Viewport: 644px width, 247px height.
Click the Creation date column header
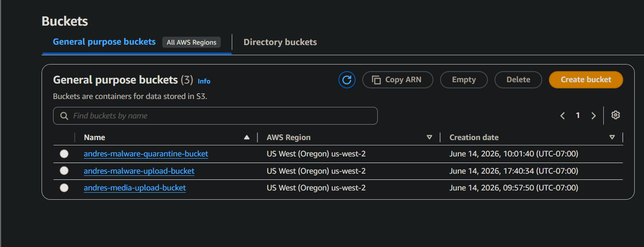pyautogui.click(x=474, y=137)
